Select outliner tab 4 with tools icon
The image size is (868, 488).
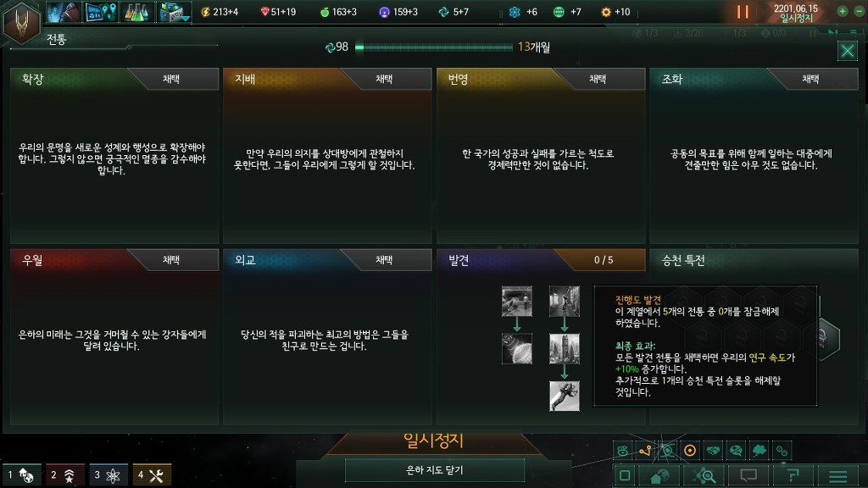(152, 474)
